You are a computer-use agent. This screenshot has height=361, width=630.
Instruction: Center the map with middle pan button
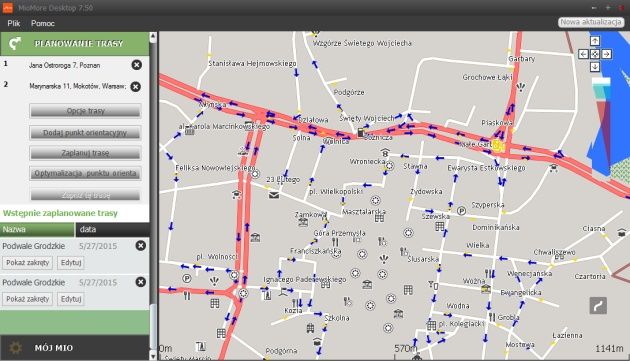click(595, 54)
